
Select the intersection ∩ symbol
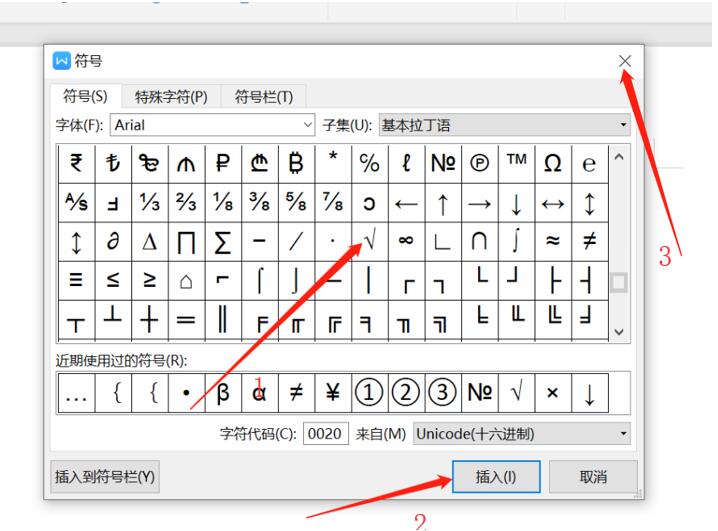click(x=479, y=242)
